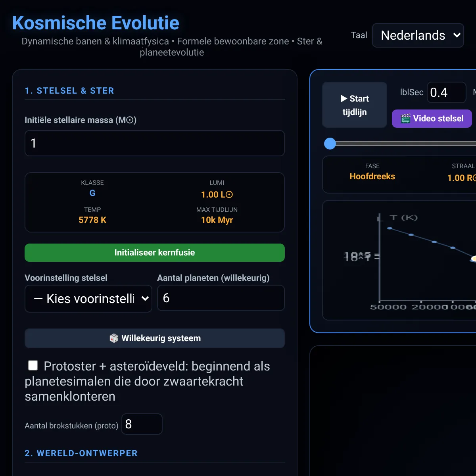Click the first blue point on the HR curve
This screenshot has width=476, height=476.
[390, 228]
